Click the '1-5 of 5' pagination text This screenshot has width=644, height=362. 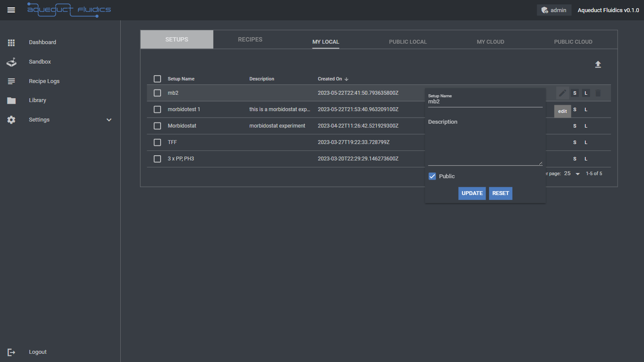coord(594,173)
